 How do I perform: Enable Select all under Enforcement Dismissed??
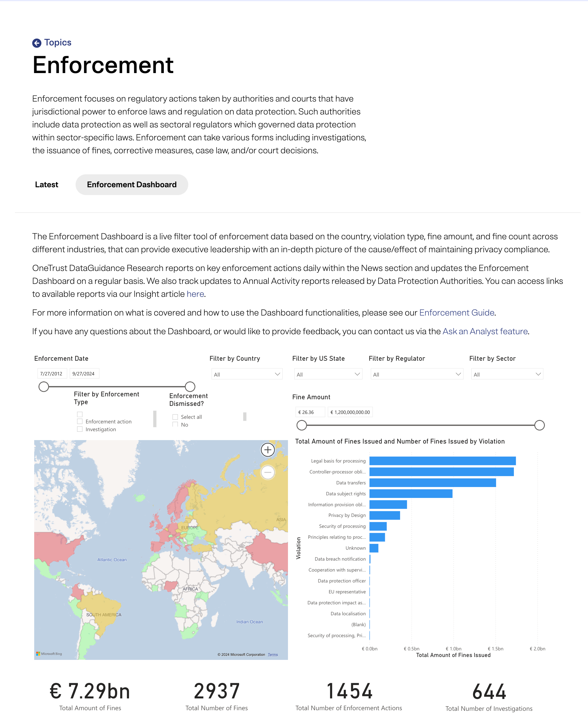(x=175, y=417)
